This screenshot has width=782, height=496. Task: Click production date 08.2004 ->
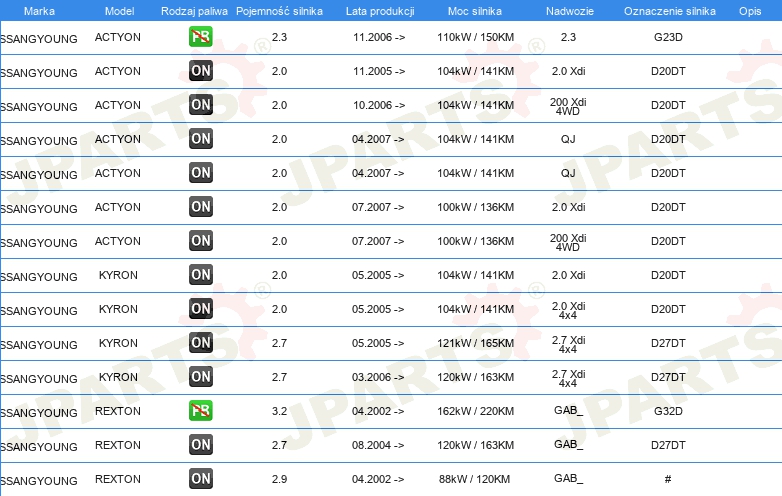pos(378,445)
